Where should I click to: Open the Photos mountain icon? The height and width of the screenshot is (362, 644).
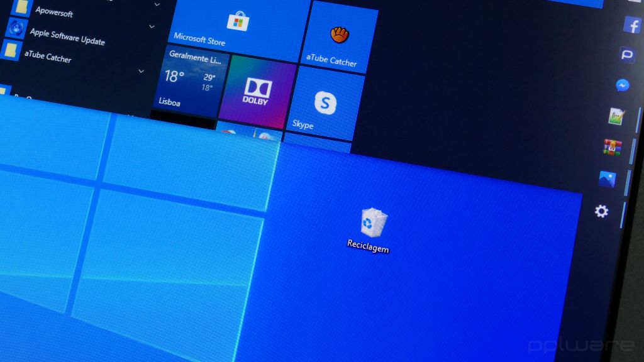[x=607, y=179]
